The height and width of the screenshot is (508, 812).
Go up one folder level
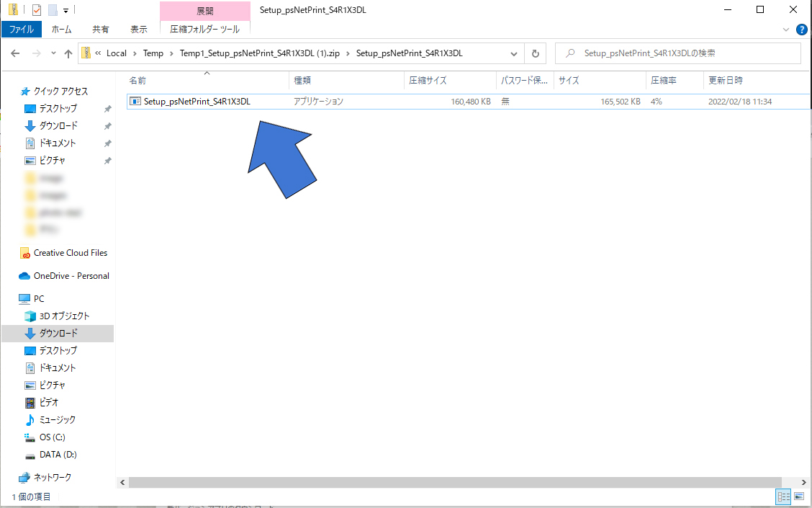click(68, 53)
